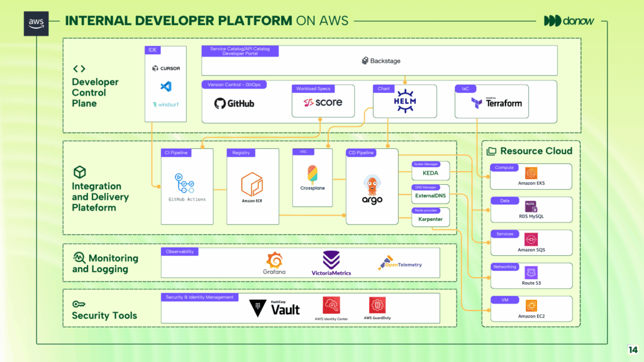Click the slide title heading
Viewport: 644px width, 362px height.
[206, 21]
